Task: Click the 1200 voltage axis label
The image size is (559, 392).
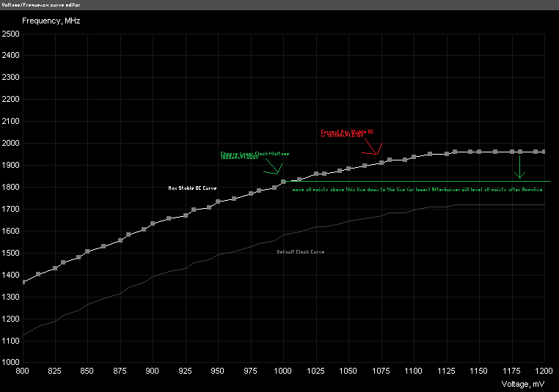Action: [544, 371]
